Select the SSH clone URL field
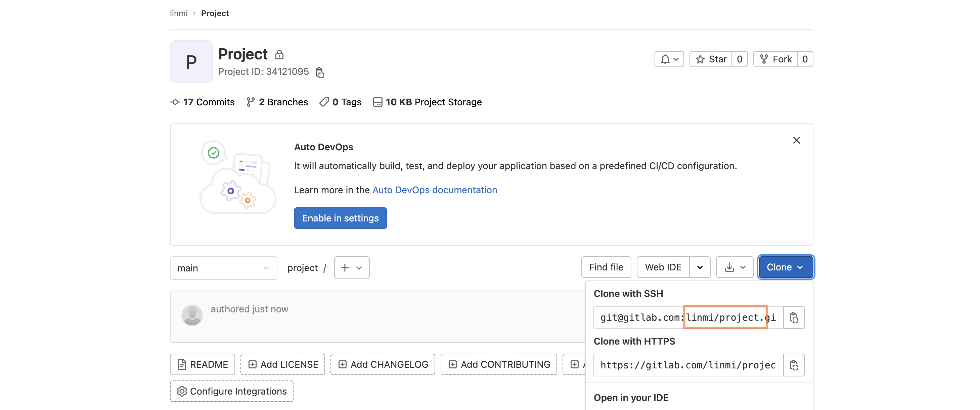The width and height of the screenshot is (980, 410). (x=688, y=317)
